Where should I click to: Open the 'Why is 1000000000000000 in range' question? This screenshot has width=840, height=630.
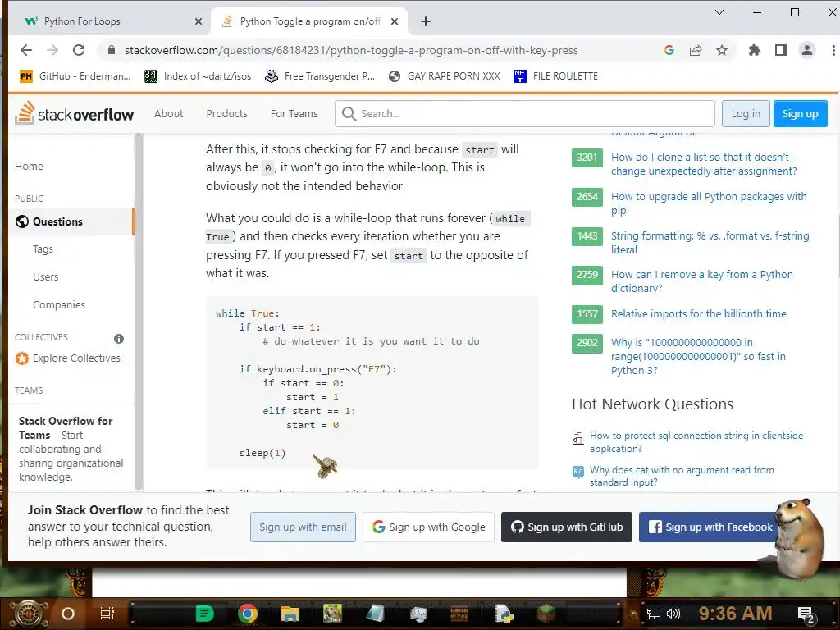click(698, 356)
